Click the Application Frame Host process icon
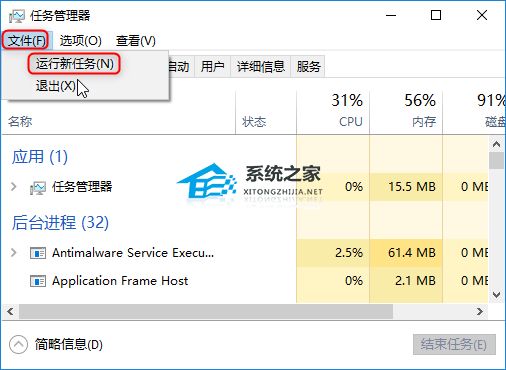This screenshot has height=370, width=506. click(38, 281)
